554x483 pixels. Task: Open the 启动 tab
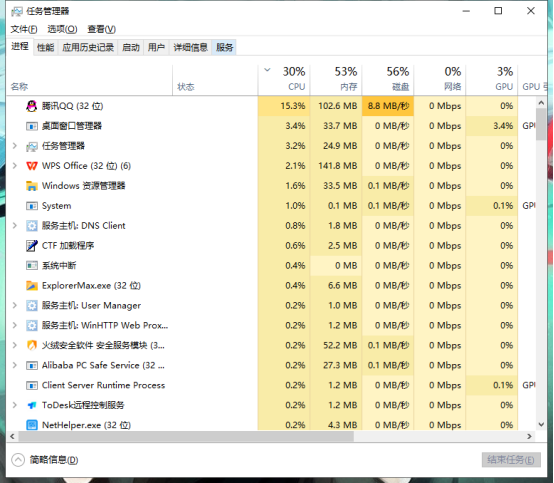pos(131,47)
